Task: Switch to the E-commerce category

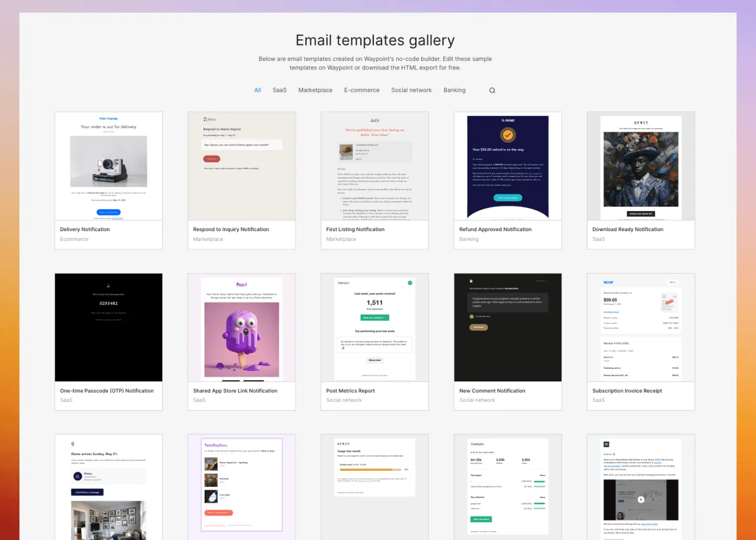Action: [x=362, y=90]
